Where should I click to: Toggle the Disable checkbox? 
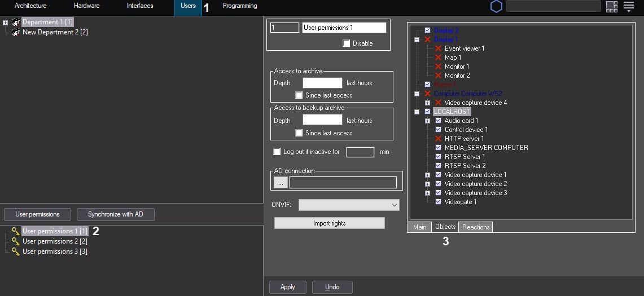click(x=346, y=43)
